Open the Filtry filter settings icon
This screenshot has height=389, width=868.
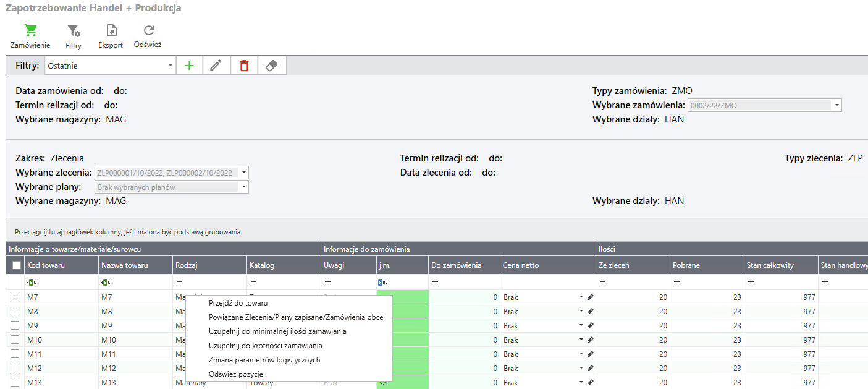coord(74,31)
